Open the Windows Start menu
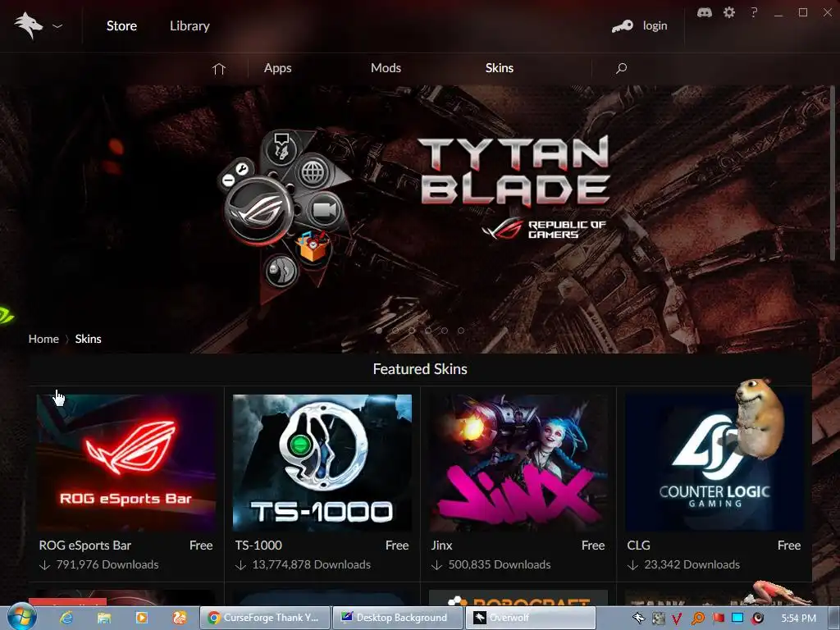840x630 pixels. [x=21, y=617]
